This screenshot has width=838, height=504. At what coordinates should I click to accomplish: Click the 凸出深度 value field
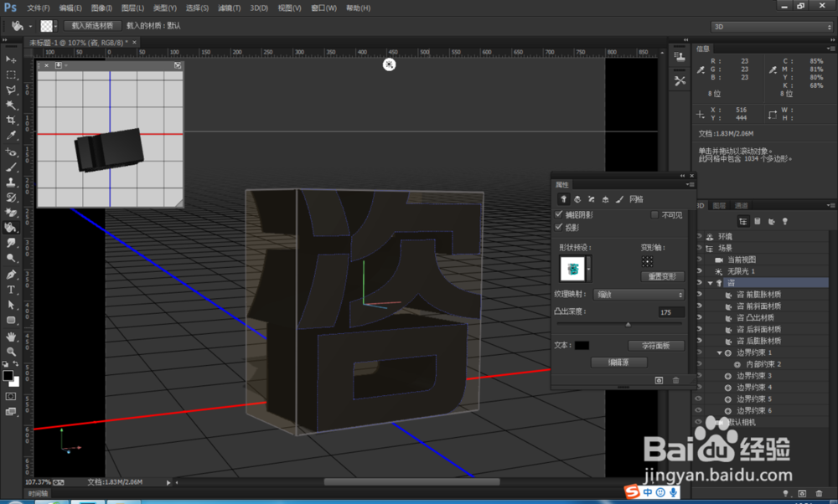click(x=670, y=312)
